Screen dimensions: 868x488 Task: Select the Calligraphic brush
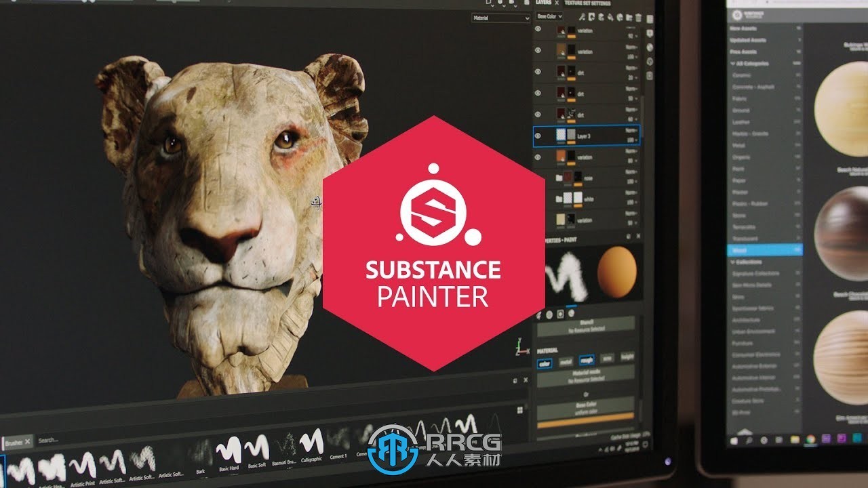click(x=311, y=443)
